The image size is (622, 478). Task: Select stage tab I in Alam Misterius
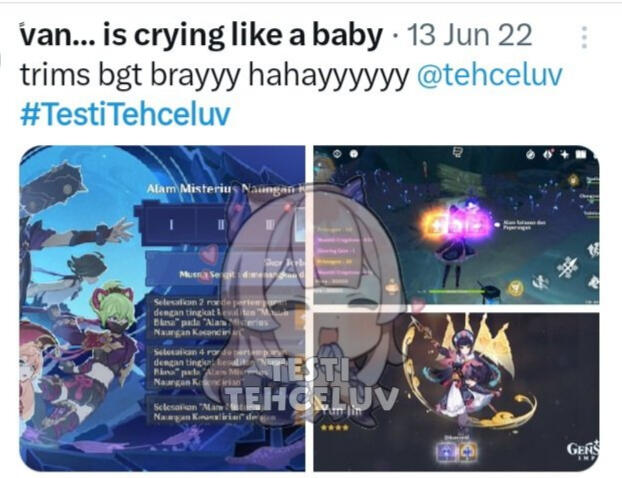171,225
